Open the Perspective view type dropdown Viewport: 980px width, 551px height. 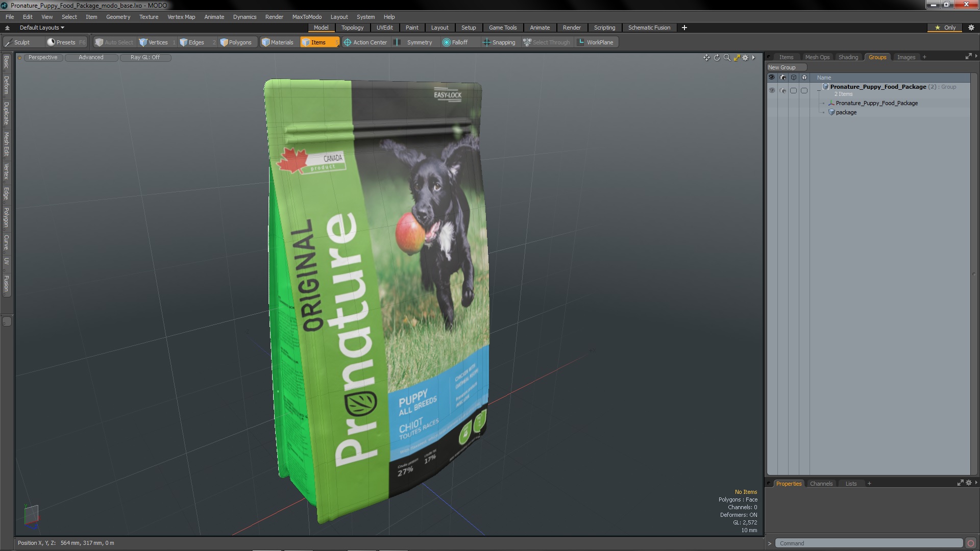pyautogui.click(x=43, y=58)
